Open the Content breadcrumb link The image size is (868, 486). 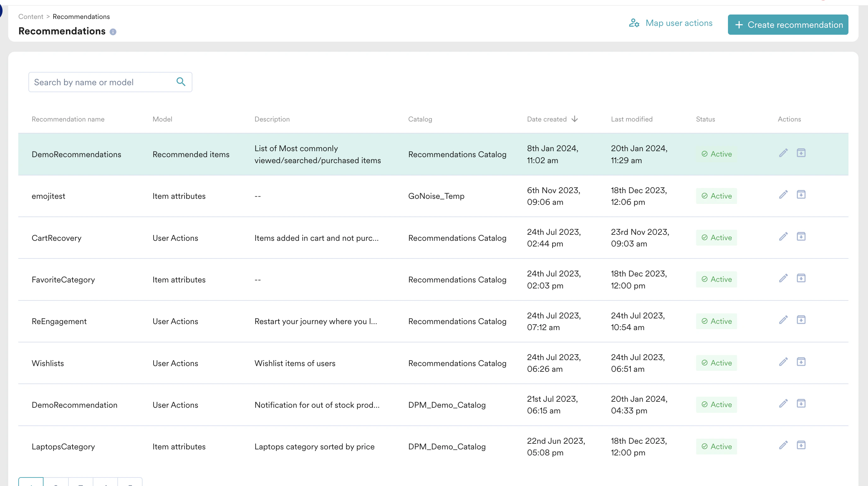(31, 17)
